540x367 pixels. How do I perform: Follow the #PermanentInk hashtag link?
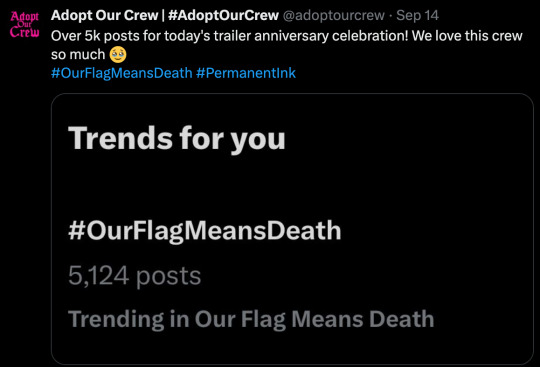coord(246,73)
